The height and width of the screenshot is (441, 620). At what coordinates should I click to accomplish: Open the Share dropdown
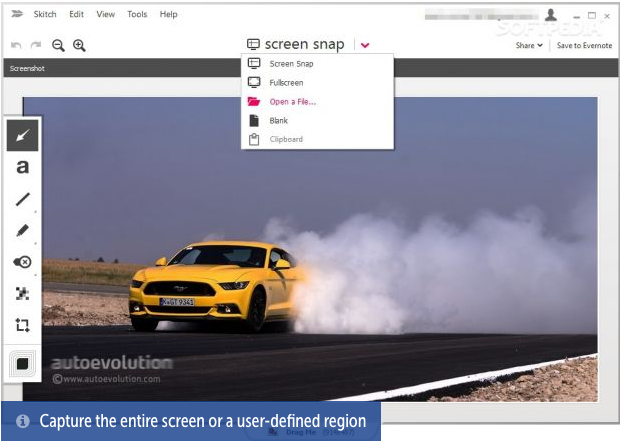[x=529, y=45]
